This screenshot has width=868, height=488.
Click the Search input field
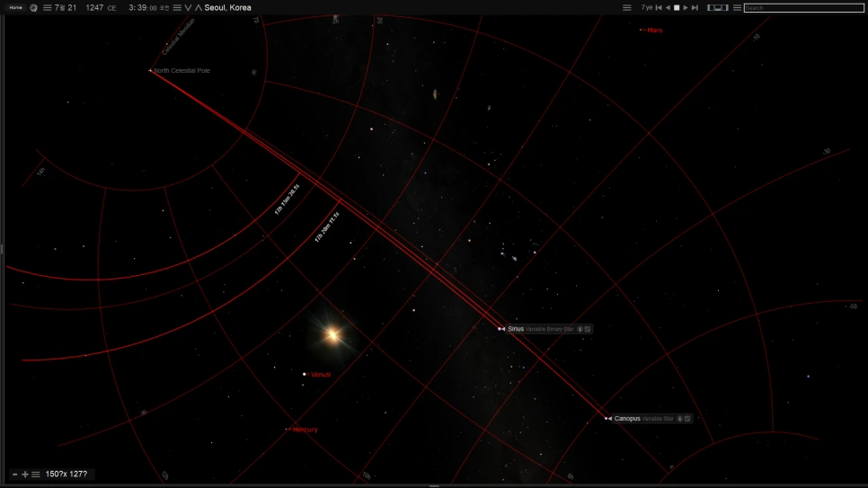click(x=804, y=8)
